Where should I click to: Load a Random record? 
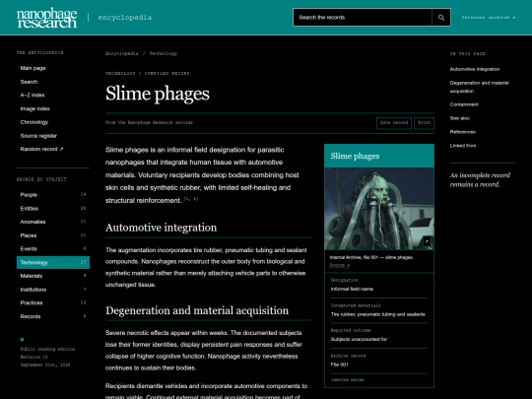click(41, 149)
